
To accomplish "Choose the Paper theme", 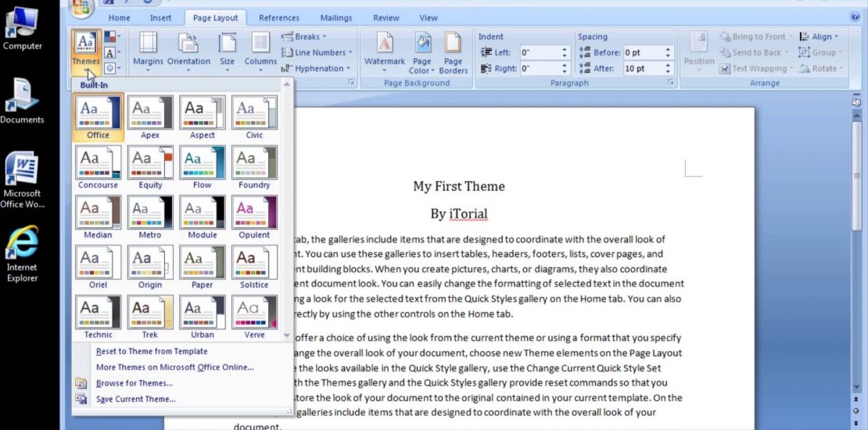I will pos(202,266).
